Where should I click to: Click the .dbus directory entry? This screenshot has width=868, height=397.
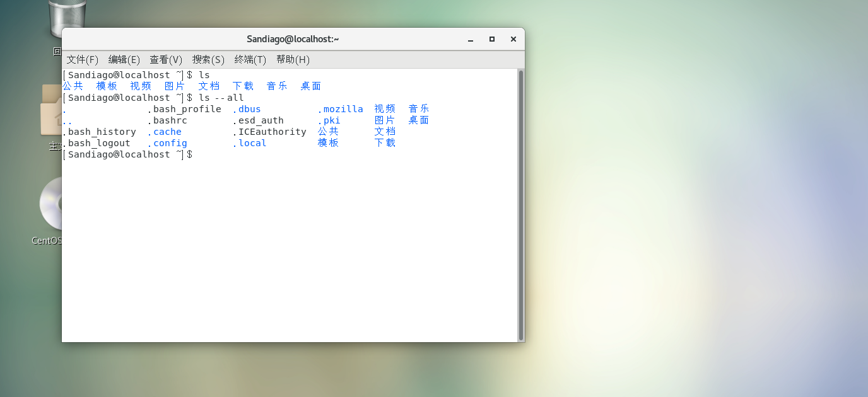click(247, 109)
